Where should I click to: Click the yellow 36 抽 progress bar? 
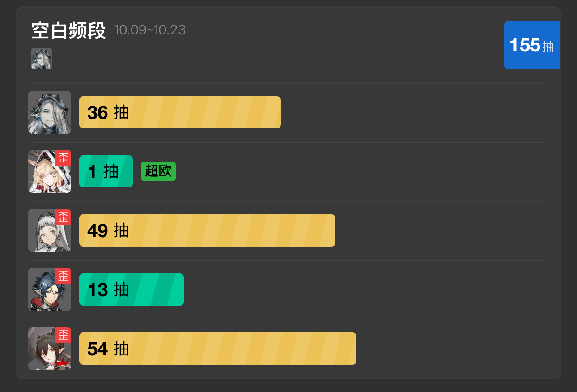tap(180, 112)
